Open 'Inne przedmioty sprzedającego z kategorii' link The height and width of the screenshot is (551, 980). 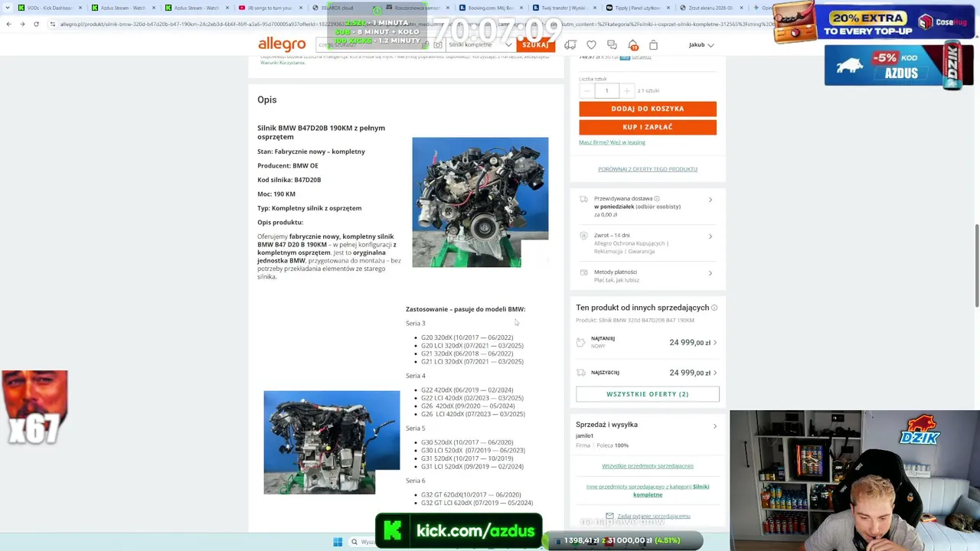(648, 491)
